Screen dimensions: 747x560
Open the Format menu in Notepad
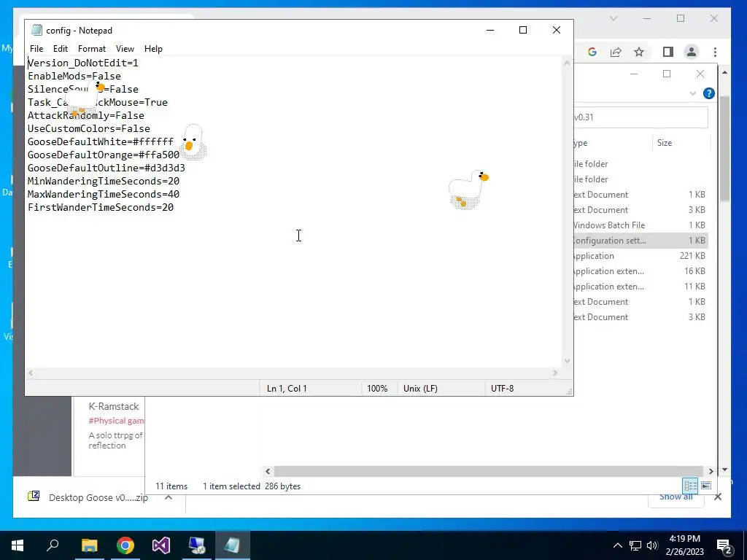pyautogui.click(x=91, y=49)
